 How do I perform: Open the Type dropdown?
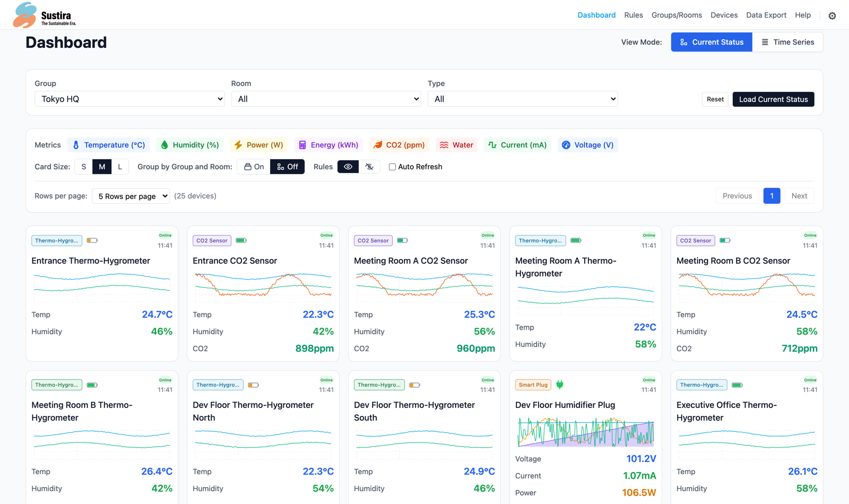523,99
